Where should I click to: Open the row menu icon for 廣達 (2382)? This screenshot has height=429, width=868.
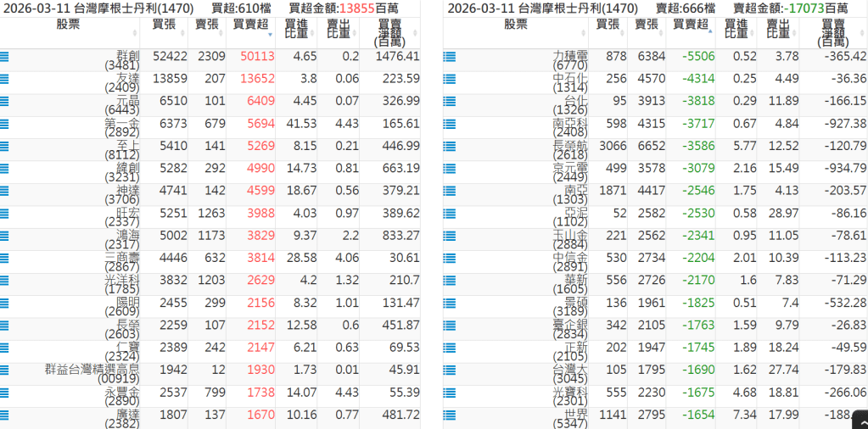[x=5, y=415]
